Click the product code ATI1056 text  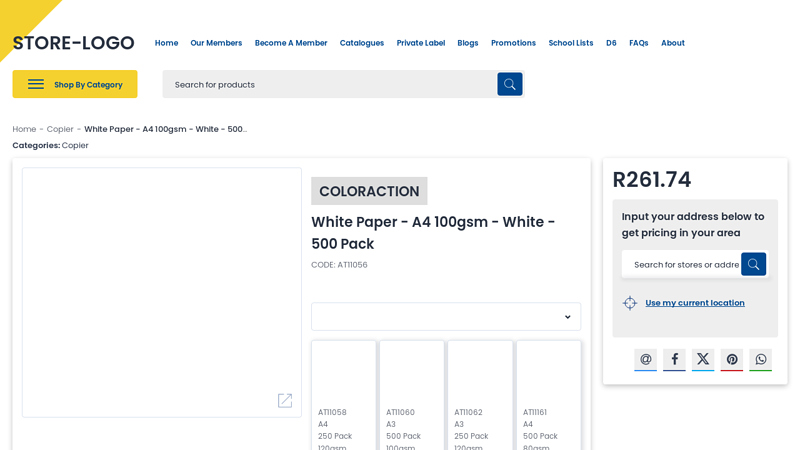[x=339, y=265]
